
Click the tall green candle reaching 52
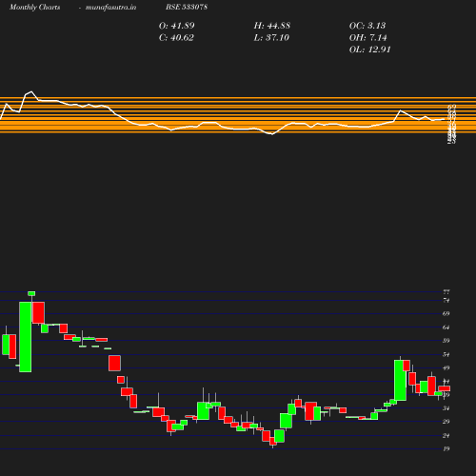click(x=400, y=380)
